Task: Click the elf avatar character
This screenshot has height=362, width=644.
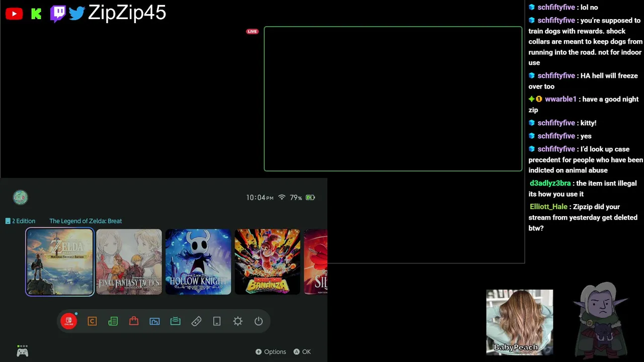Action: 601,320
